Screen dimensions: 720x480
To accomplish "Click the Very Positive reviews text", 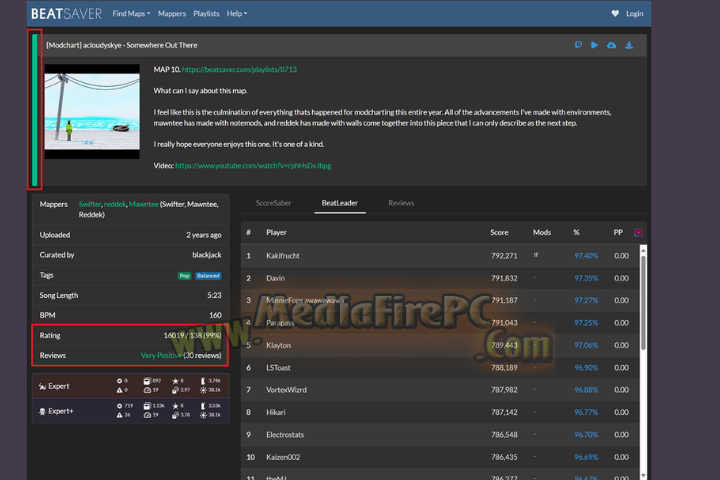I will [x=161, y=356].
